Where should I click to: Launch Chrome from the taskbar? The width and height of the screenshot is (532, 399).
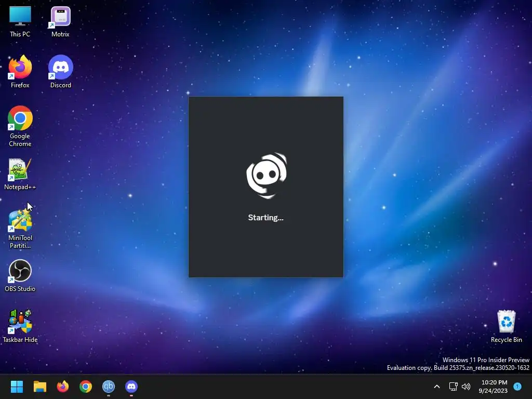86,387
